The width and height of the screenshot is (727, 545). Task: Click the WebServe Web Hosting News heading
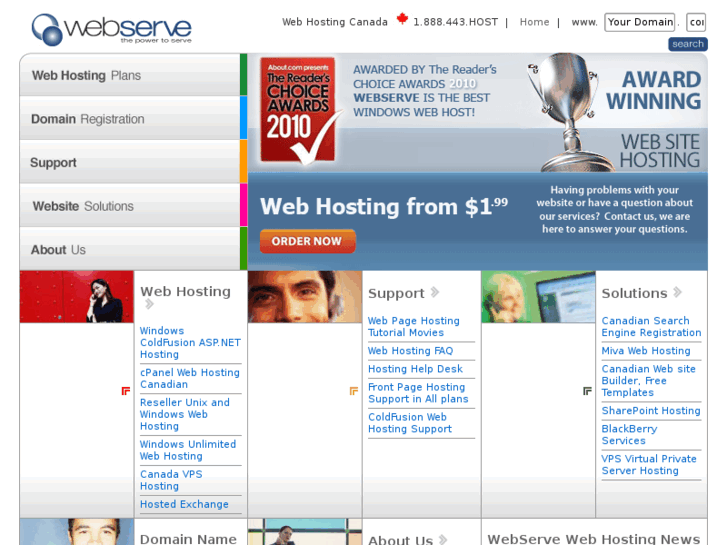click(x=593, y=539)
